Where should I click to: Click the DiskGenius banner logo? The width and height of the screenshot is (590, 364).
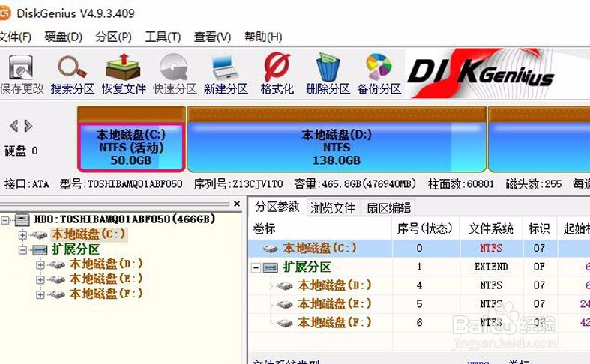[480, 73]
